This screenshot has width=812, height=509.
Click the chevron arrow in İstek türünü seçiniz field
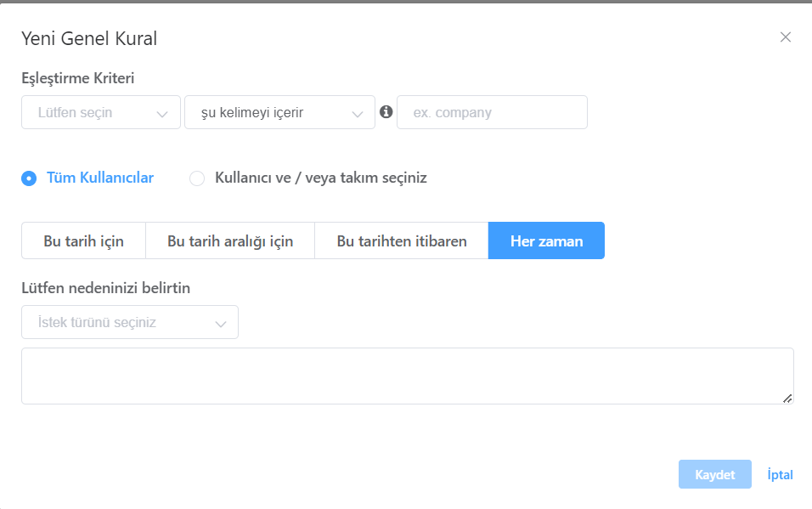221,324
